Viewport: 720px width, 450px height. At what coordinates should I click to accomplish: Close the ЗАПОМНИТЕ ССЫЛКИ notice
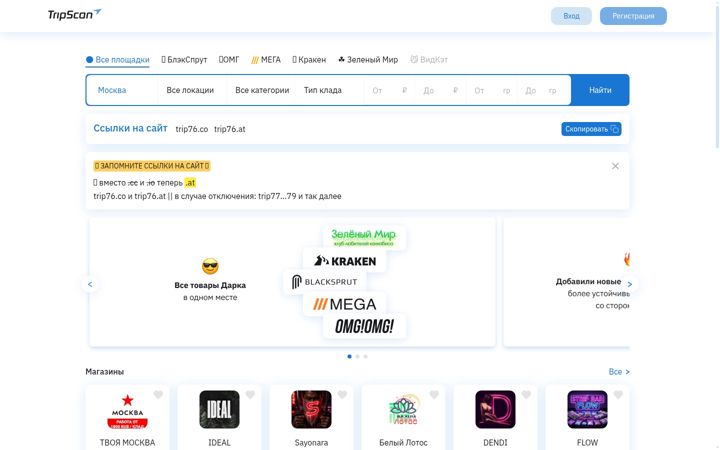pos(615,166)
